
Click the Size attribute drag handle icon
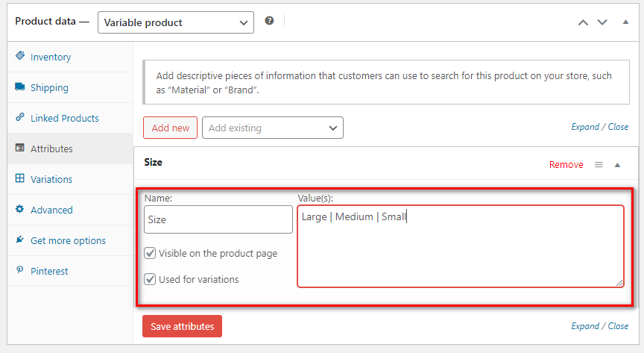coord(599,165)
